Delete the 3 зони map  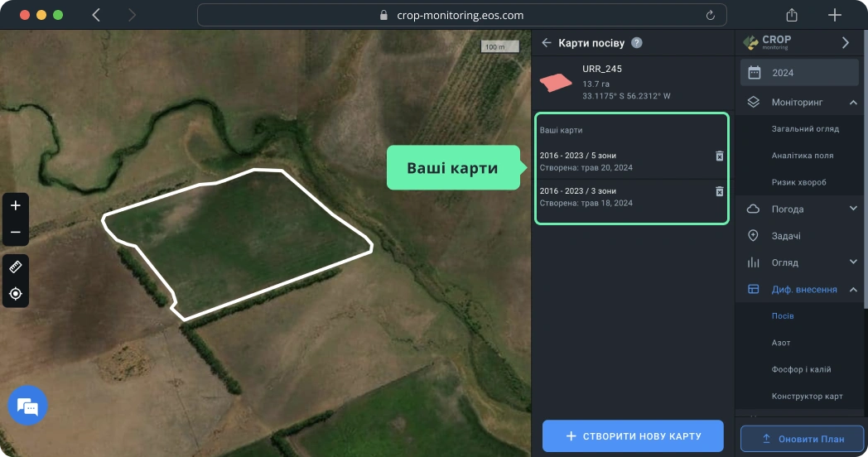point(719,191)
